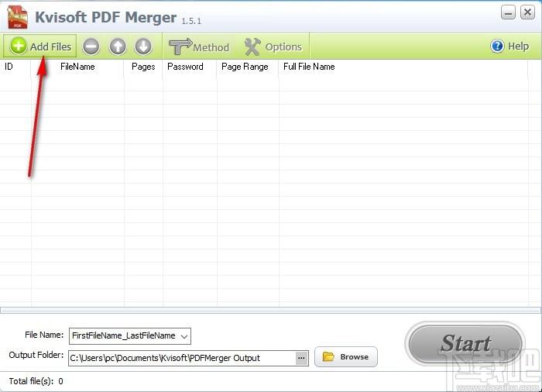Click the Kvisoft PDF Merger logo icon
The width and height of the screenshot is (542, 392).
[x=18, y=18]
